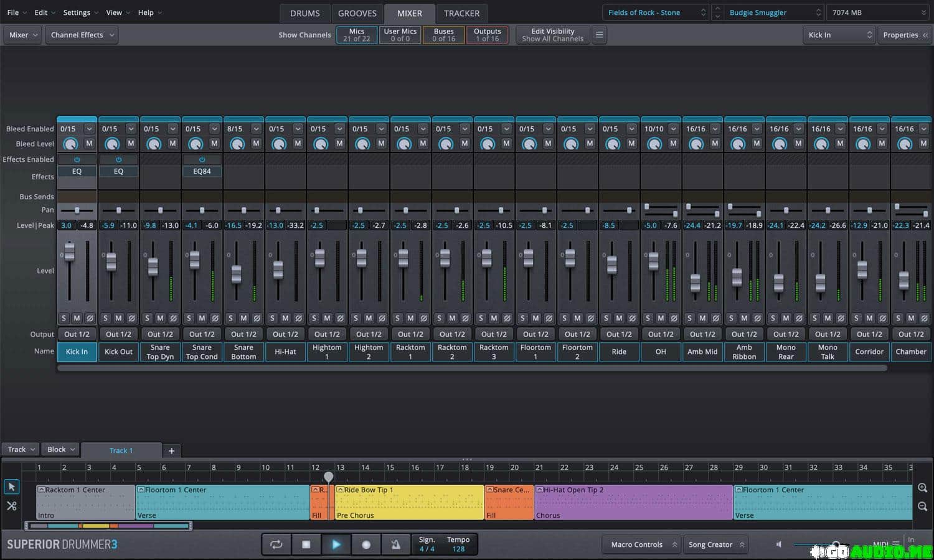Click the OH channel level fader

(x=653, y=261)
